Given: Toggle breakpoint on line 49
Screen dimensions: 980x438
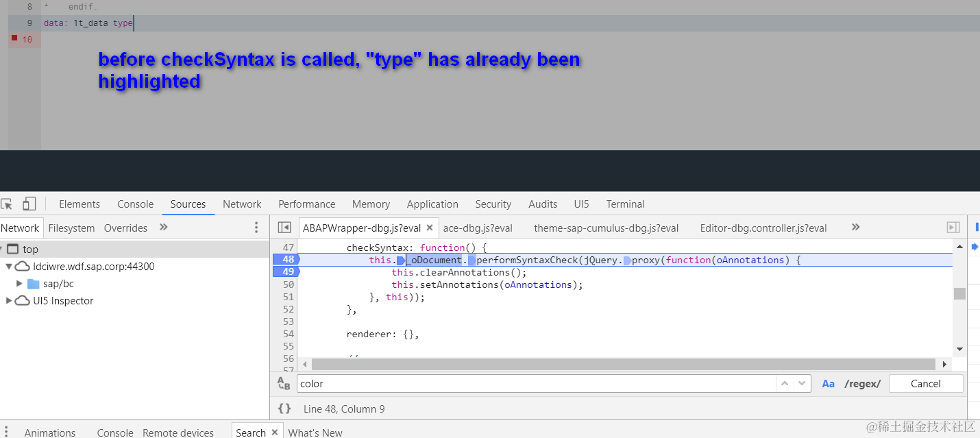Looking at the screenshot, I should click(285, 272).
